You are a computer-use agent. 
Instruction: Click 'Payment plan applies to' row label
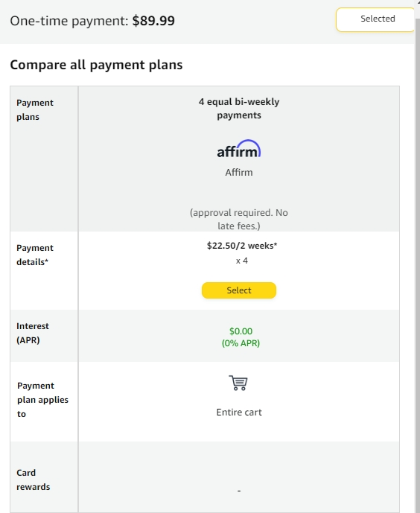[x=42, y=400]
